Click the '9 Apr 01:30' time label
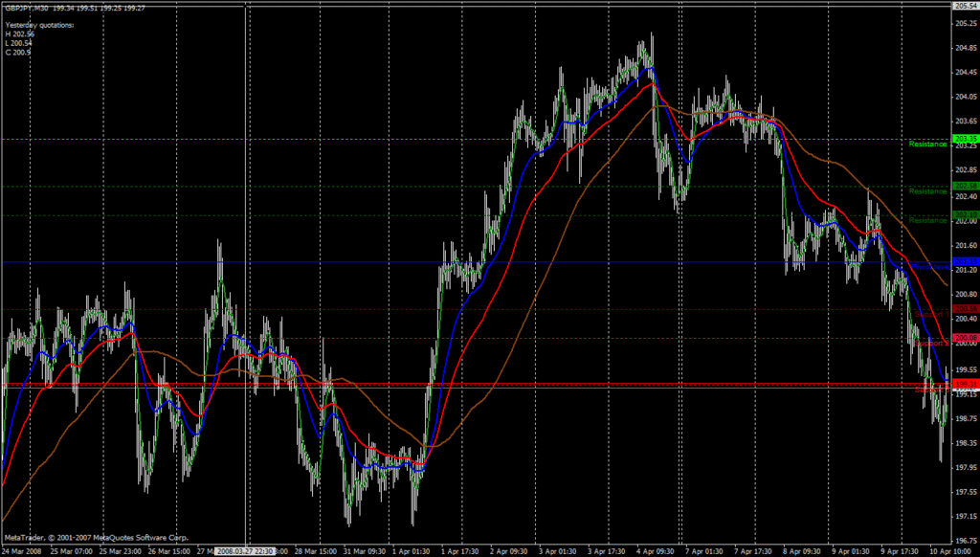 (851, 552)
